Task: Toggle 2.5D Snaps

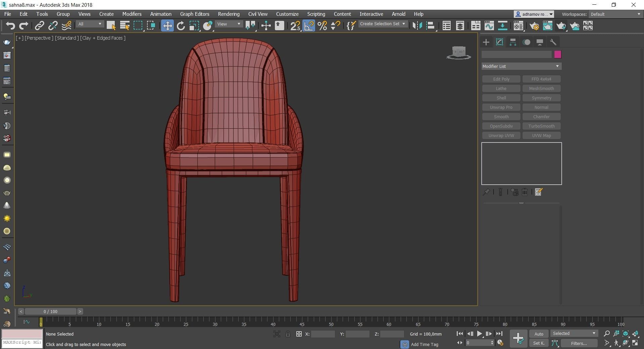Action: tap(295, 26)
